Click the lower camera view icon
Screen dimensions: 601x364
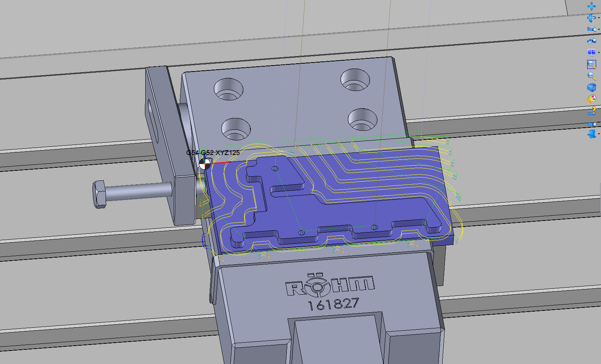(591, 124)
